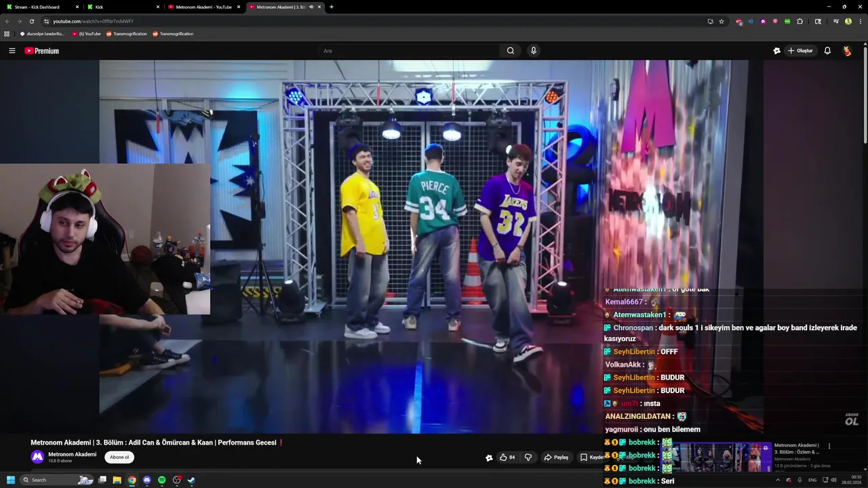
Task: Open ducvolpe LeaderBo... bookmark
Action: [42, 33]
